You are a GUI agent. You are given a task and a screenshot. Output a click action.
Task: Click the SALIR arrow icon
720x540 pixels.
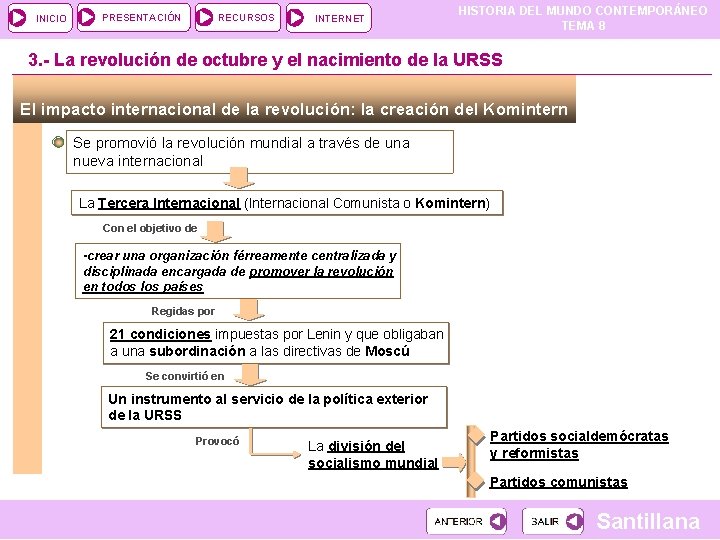click(x=574, y=521)
